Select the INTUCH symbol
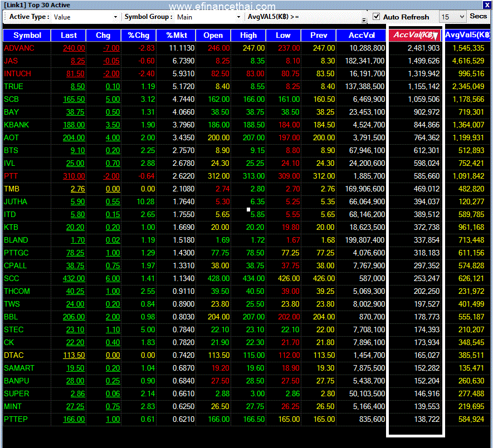Screen dimensions: 493x448 (18, 74)
